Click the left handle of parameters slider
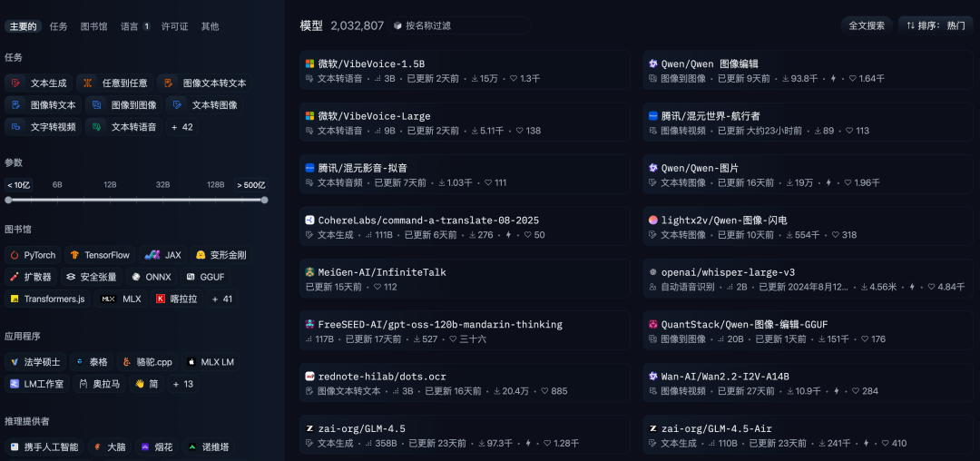980x461 pixels. tap(8, 200)
